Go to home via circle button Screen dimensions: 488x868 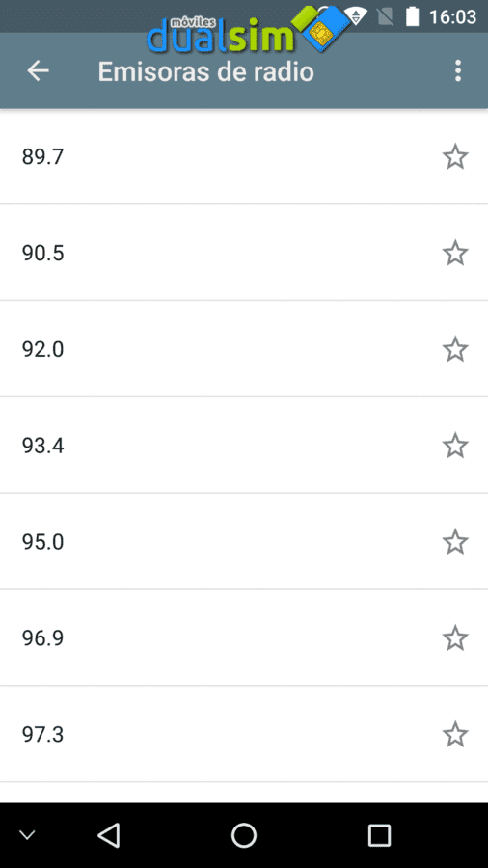pyautogui.click(x=244, y=835)
